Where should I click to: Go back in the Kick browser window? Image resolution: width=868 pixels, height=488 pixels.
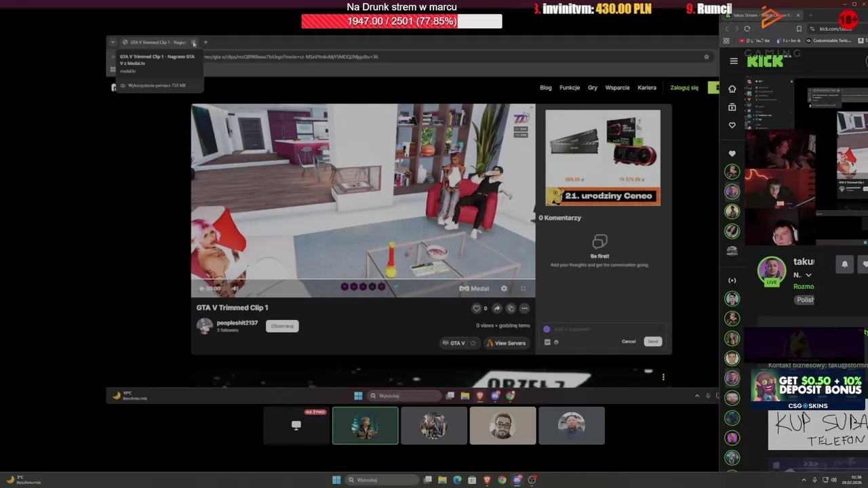(727, 29)
